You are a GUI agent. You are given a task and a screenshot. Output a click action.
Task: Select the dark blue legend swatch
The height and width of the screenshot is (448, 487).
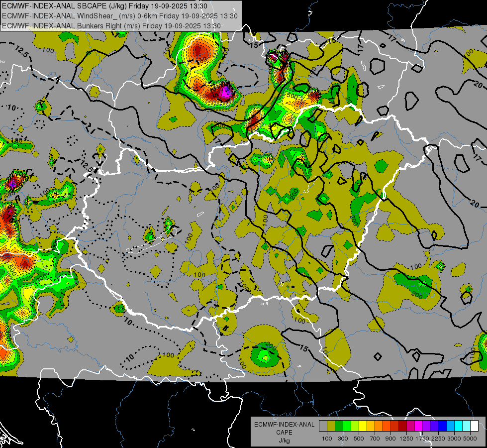coord(442,426)
